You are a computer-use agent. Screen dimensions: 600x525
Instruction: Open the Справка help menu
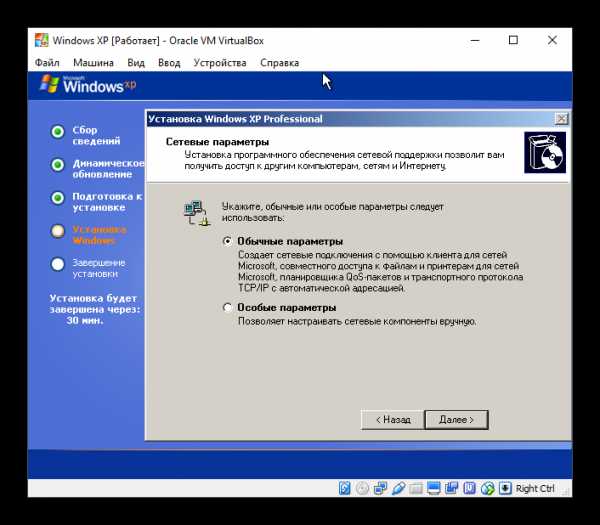[279, 62]
